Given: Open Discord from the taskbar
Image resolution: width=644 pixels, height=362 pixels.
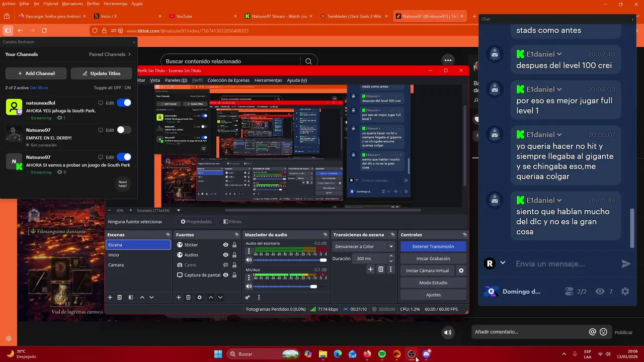Looking at the screenshot, I should 426,354.
